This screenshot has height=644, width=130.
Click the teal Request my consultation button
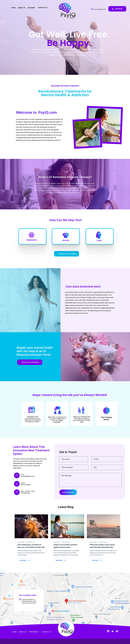click(67, 254)
